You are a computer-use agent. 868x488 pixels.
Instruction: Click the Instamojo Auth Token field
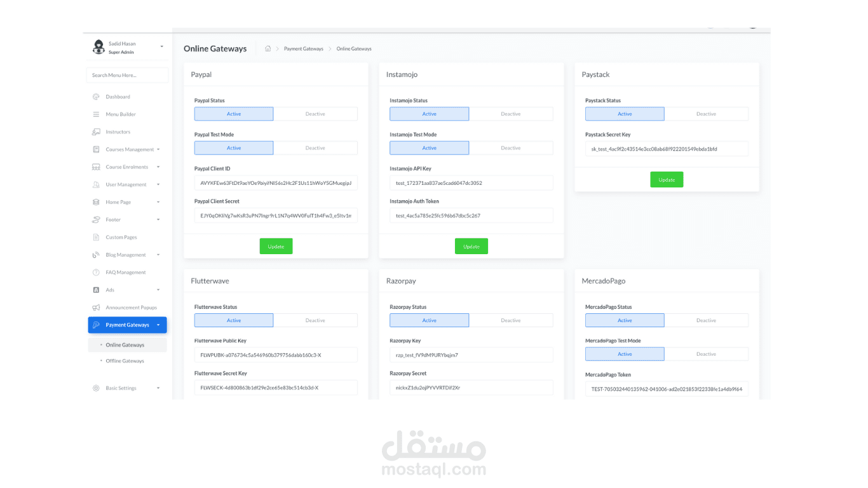pyautogui.click(x=471, y=215)
